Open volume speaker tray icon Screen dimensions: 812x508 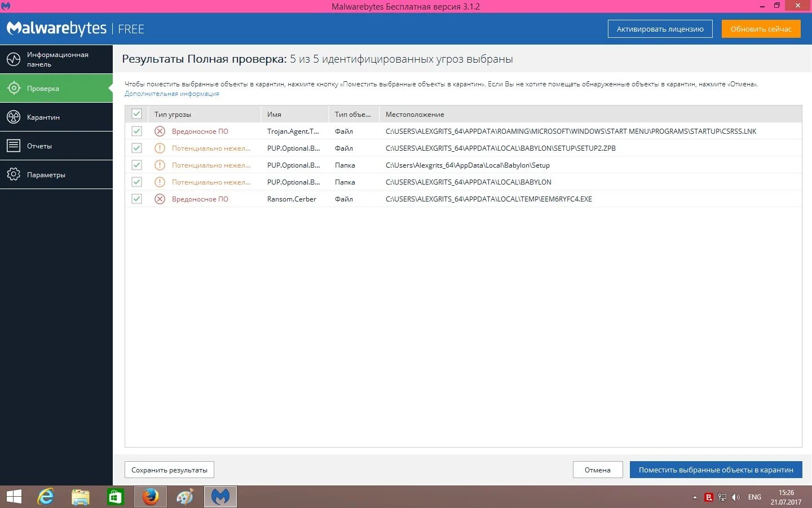tap(736, 497)
